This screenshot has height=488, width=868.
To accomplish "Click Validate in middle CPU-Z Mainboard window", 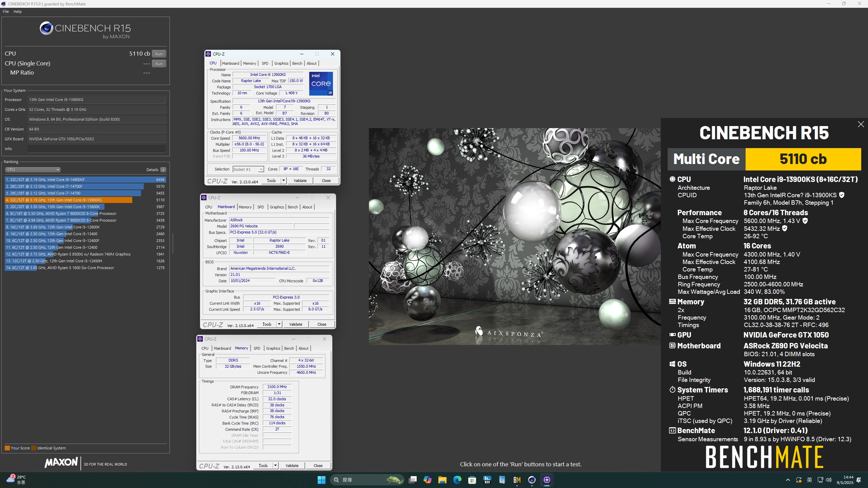I will (295, 324).
